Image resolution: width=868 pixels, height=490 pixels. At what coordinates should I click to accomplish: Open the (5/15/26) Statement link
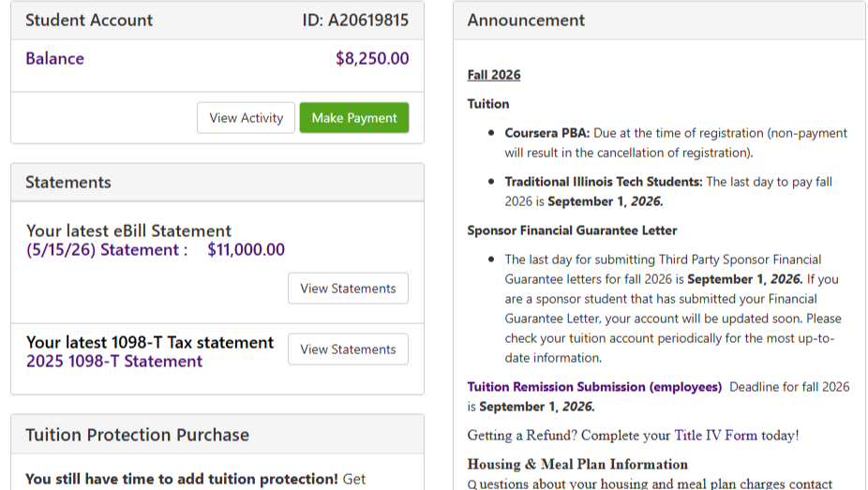tap(107, 250)
